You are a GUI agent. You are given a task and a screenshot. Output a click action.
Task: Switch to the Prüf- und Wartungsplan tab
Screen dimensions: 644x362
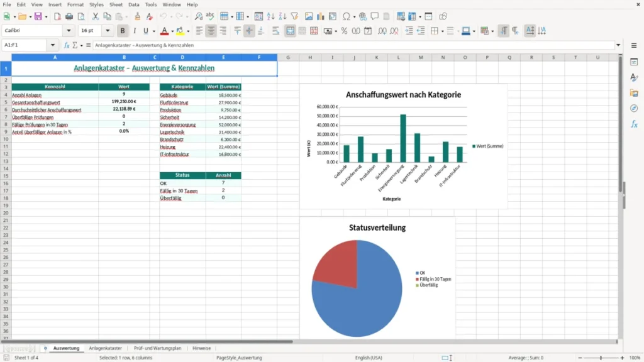[157, 348]
